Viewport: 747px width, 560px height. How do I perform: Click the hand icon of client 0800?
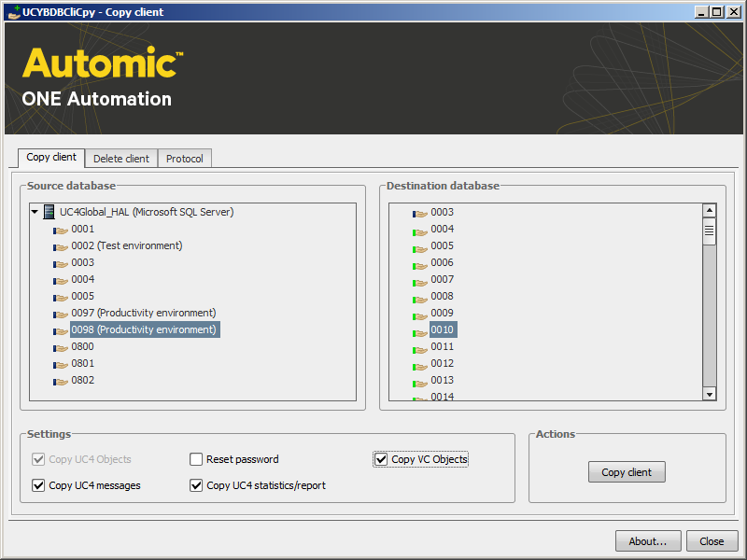(x=61, y=348)
